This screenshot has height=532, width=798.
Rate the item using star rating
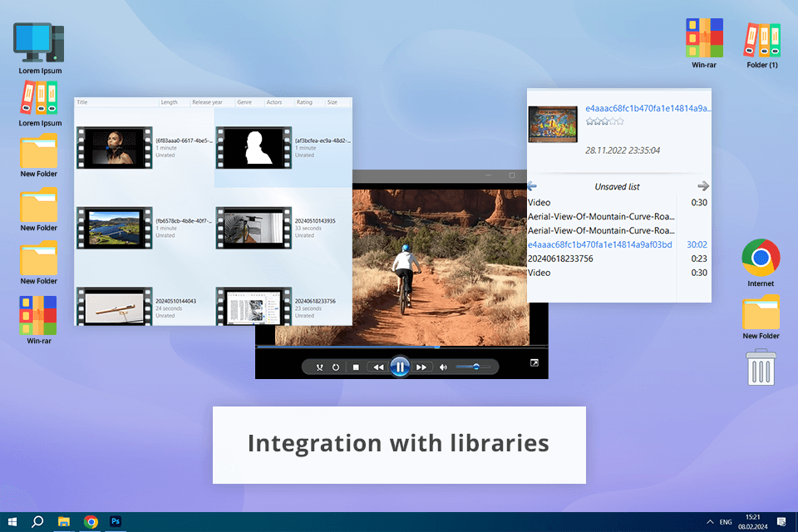[604, 121]
